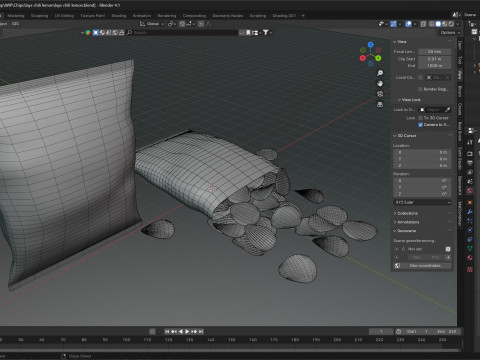Open the Modifiers wrench properties tab

click(x=470, y=212)
